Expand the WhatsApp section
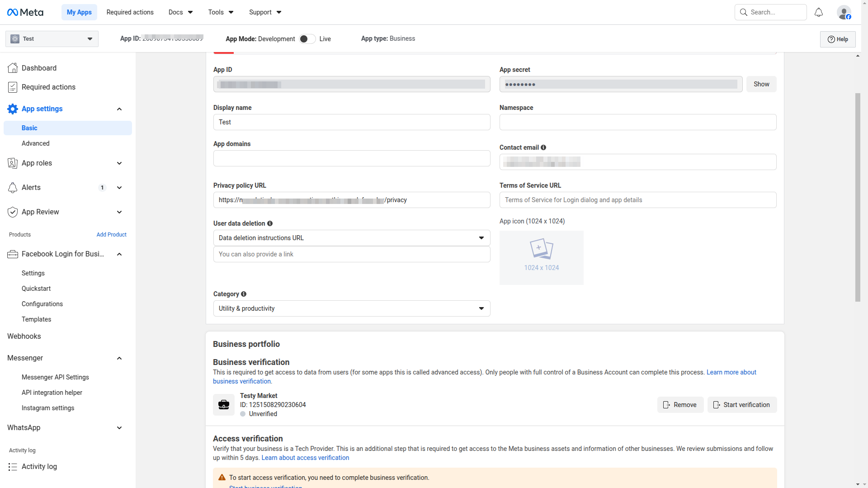Screen dimensions: 868x488 tap(119, 428)
